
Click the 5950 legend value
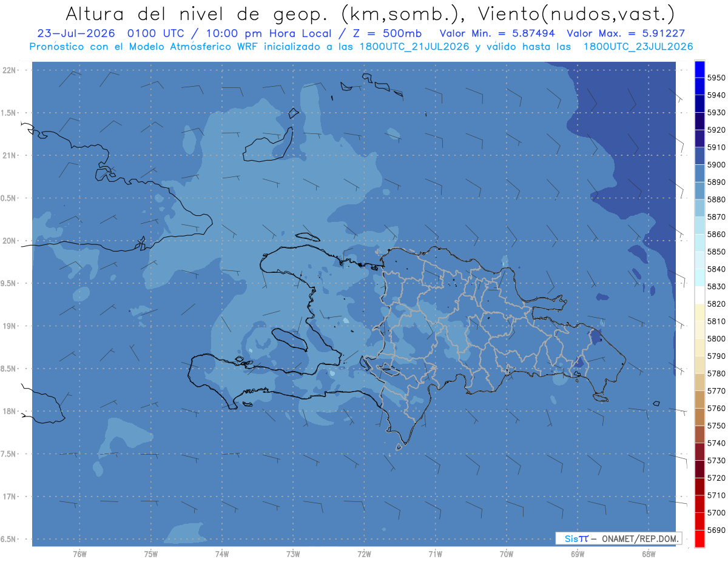[x=716, y=78]
